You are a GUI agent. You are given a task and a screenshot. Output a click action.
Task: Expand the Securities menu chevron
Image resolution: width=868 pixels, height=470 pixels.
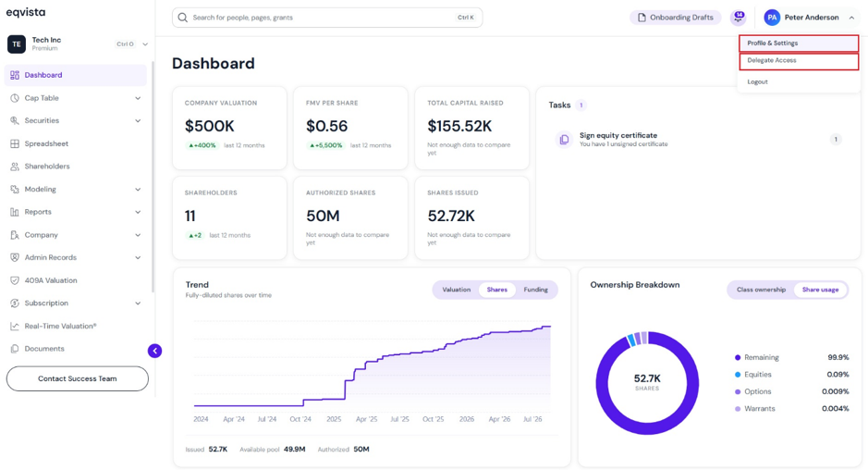(x=138, y=121)
